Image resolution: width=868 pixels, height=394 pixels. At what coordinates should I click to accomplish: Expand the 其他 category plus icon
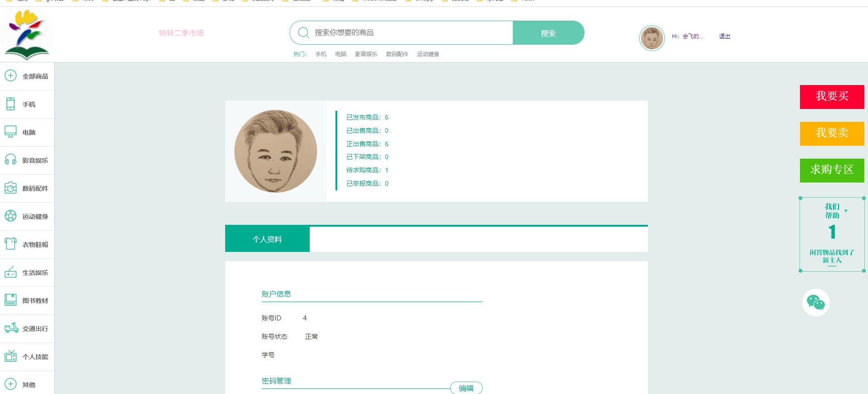point(11,384)
